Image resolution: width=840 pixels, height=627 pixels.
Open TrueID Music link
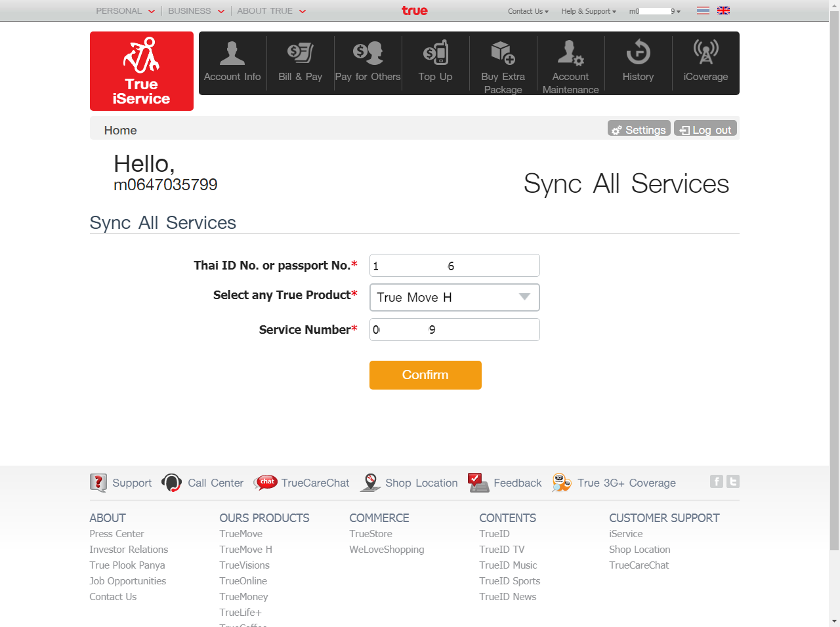coord(509,565)
